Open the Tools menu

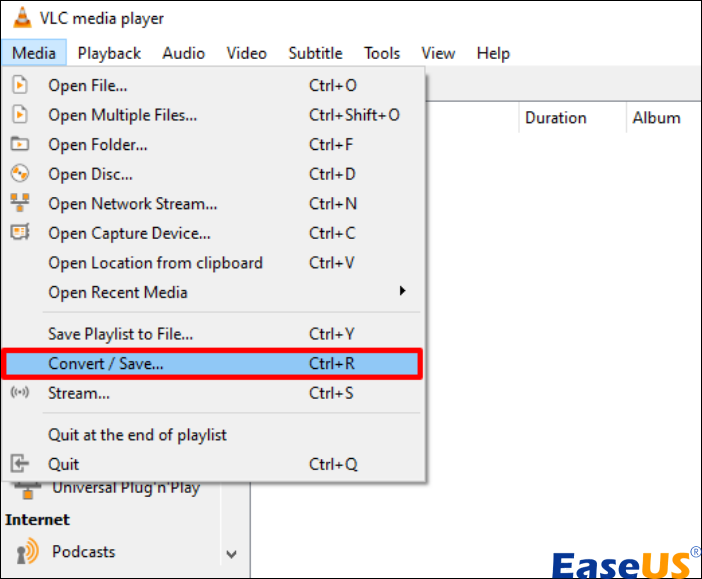pyautogui.click(x=382, y=53)
